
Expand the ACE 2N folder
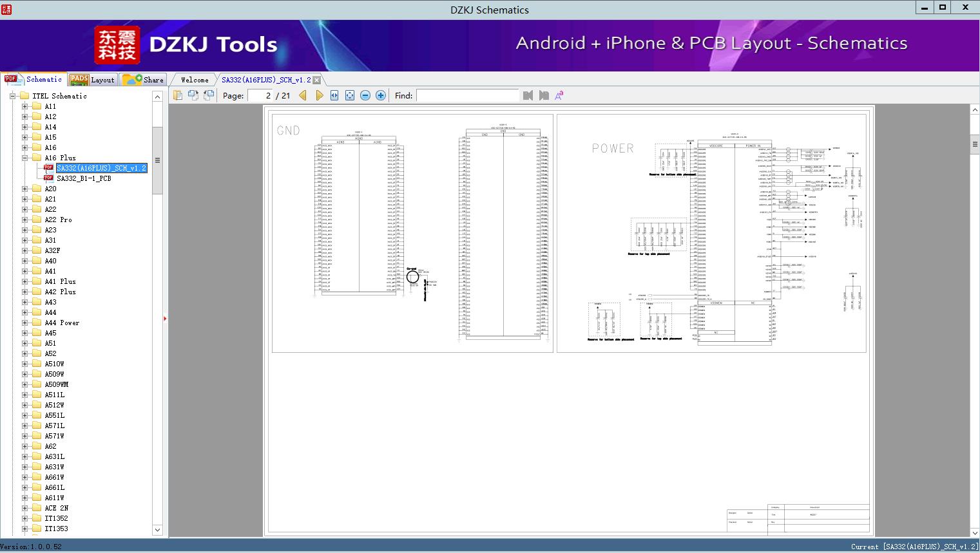(24, 508)
